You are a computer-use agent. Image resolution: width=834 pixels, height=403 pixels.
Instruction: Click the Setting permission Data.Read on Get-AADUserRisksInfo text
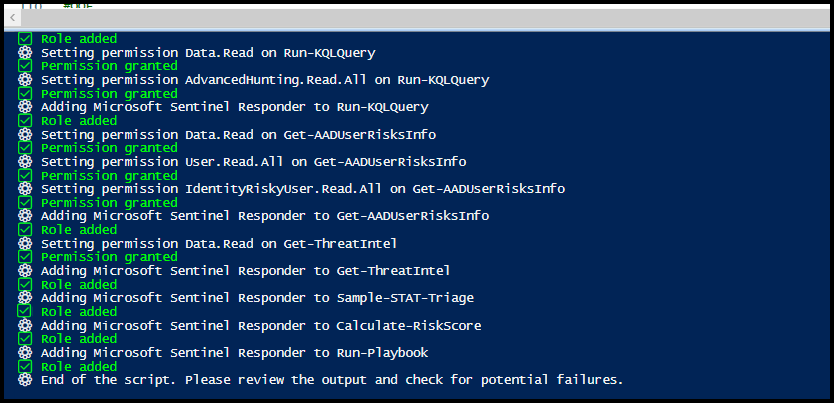[238, 135]
